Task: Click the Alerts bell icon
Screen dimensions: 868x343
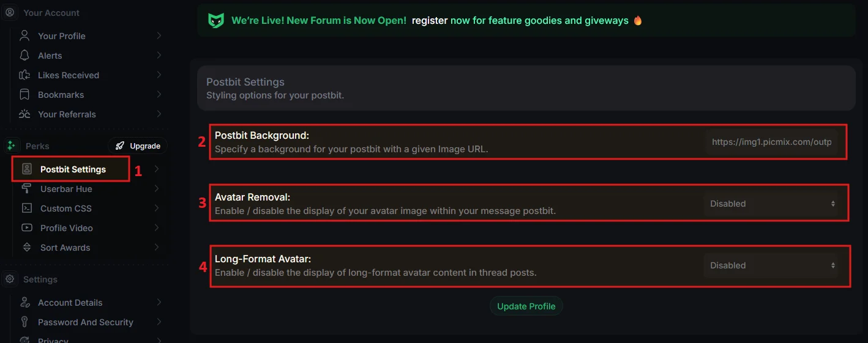Action: tap(24, 55)
